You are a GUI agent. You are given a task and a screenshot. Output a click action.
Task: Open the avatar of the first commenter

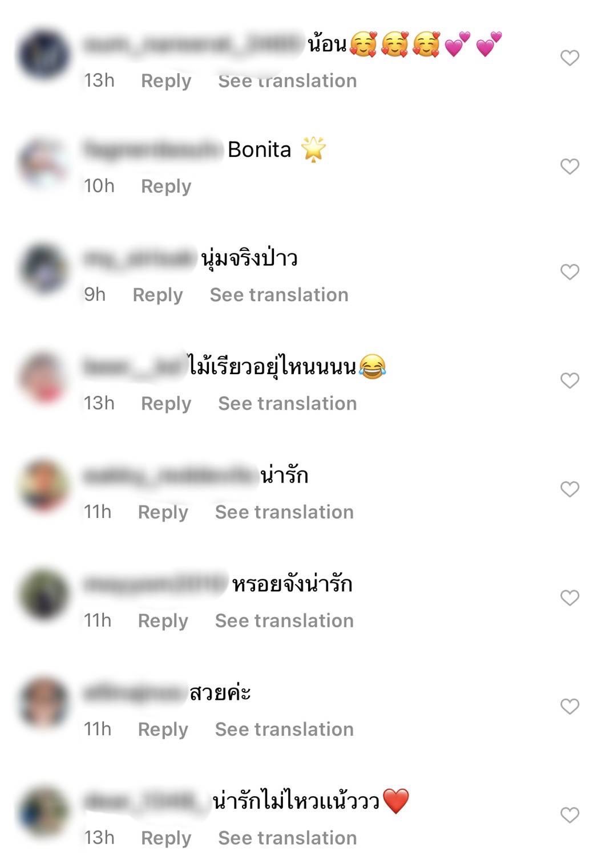coord(43,55)
